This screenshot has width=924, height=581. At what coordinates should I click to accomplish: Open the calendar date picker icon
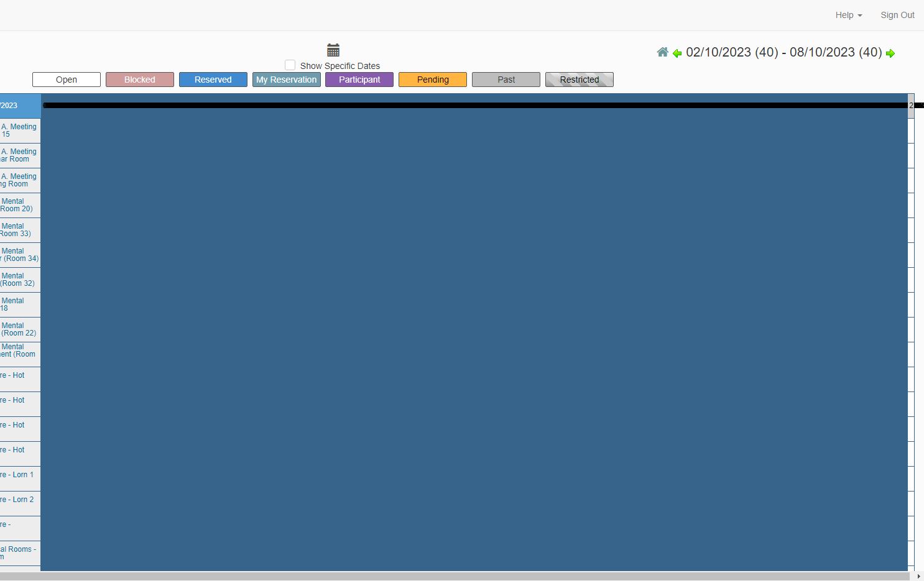point(333,50)
